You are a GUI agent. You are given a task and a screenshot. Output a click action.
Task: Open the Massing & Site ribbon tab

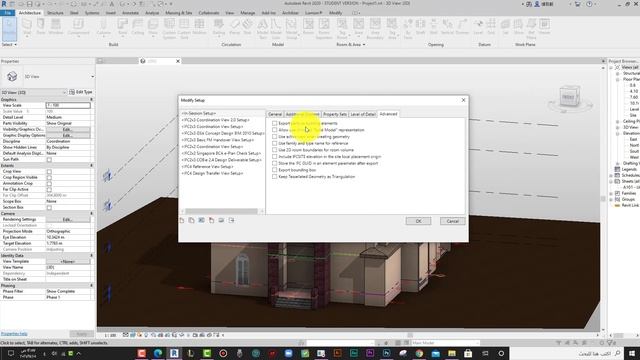178,13
